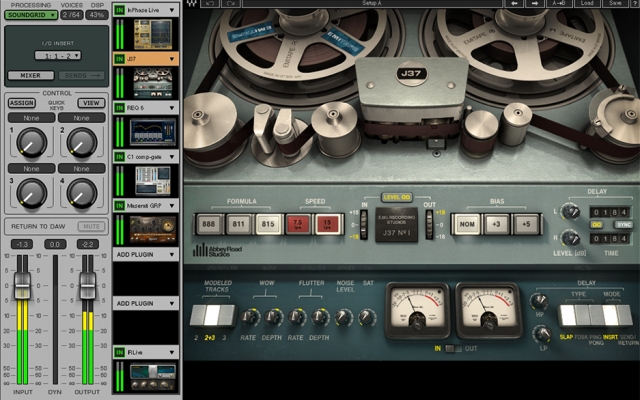Open the Save preset menu

click(615, 3)
